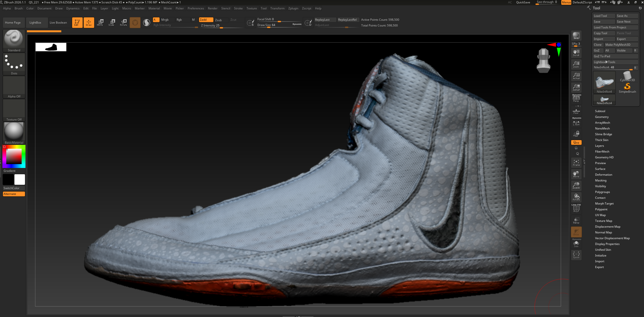Screen dimensions: 644x317
Task: Open the Stroke menu
Action: coord(238,8)
